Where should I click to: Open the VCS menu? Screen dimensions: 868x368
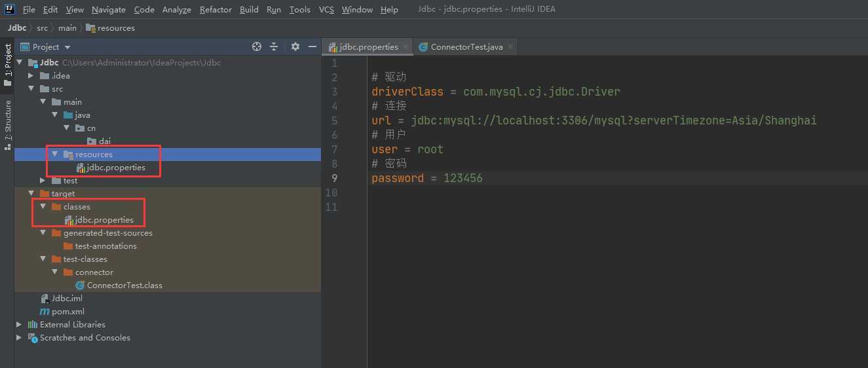(x=326, y=10)
